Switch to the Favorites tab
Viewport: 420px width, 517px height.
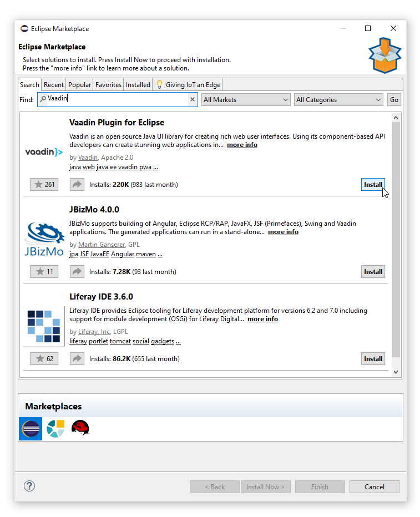click(108, 85)
